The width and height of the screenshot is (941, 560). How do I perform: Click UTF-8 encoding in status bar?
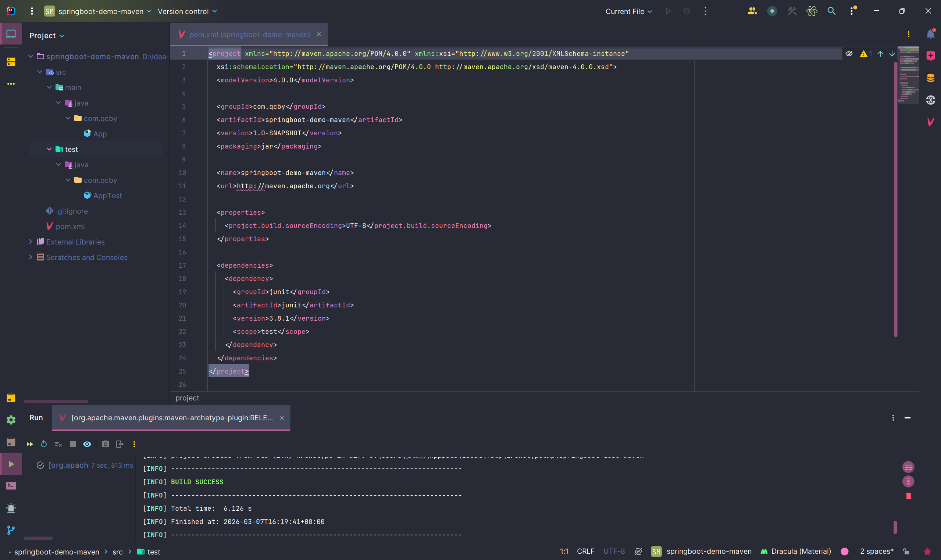[x=614, y=551]
